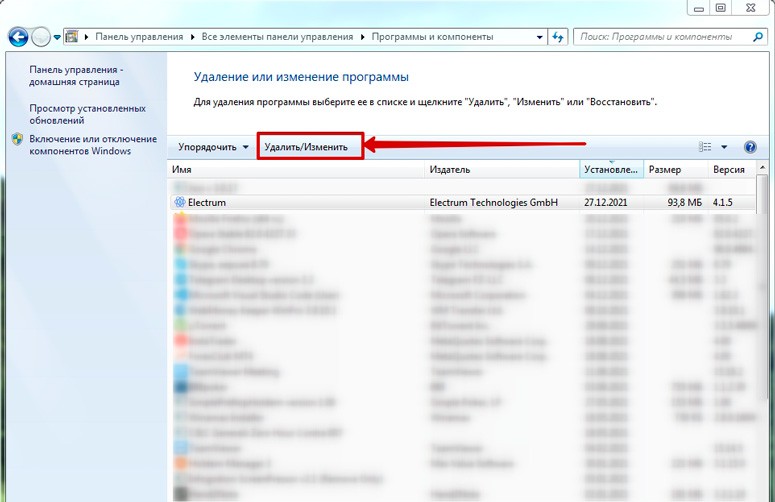Click the Electrum atom icon in the list
The image size is (775, 502).
pos(179,202)
